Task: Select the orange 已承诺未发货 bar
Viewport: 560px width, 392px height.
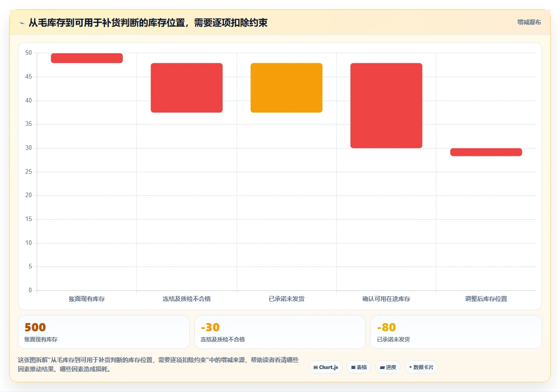Action: click(x=286, y=88)
